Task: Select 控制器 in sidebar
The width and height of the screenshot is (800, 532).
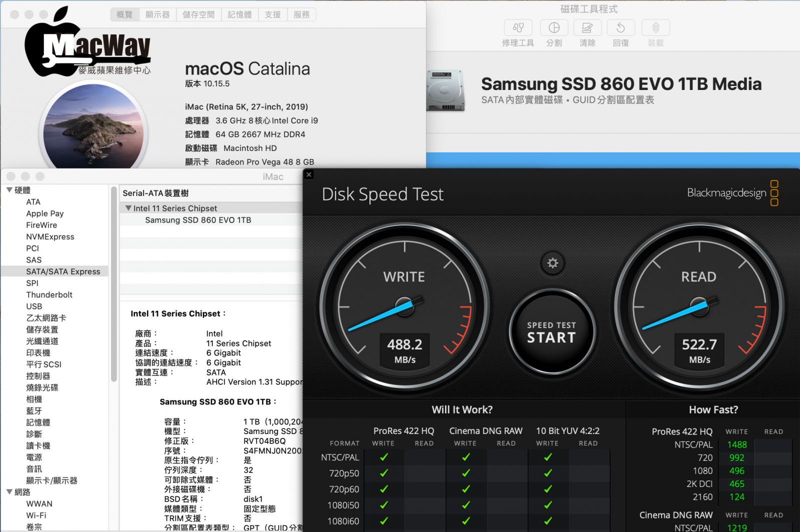Action: tap(38, 376)
